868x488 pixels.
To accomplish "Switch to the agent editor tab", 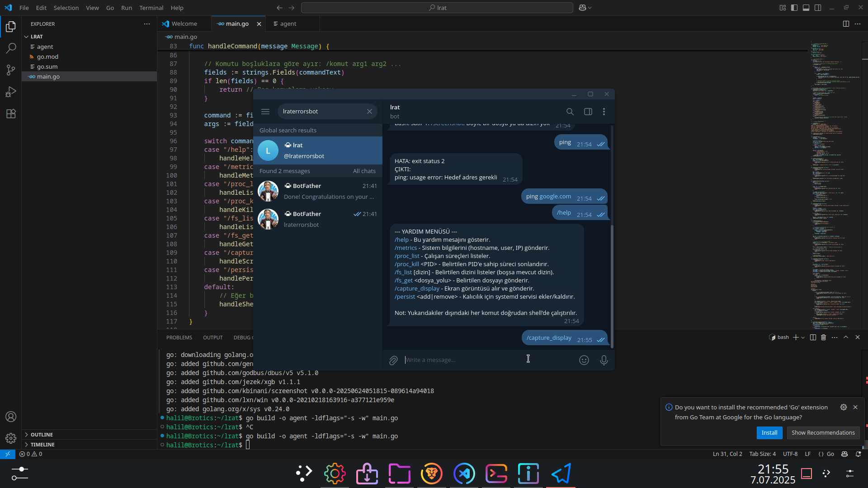I will (x=288, y=24).
